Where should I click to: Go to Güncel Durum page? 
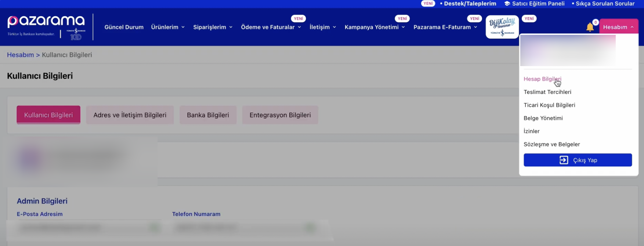pos(124,27)
